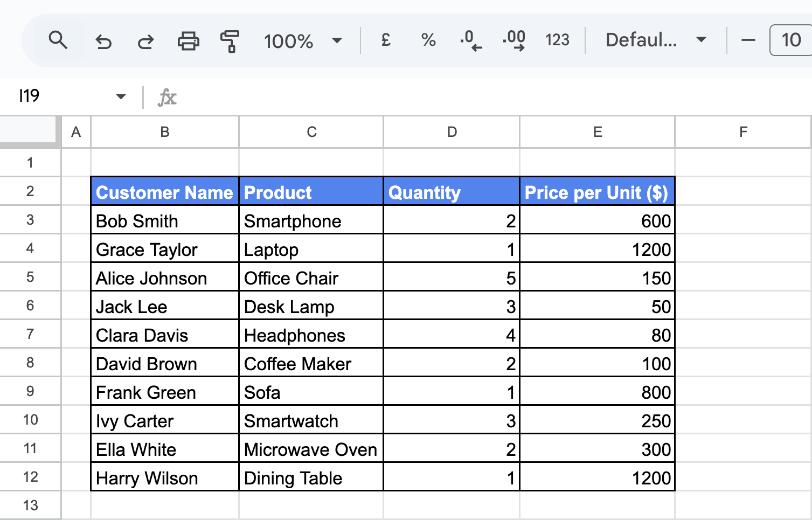Click the Dining Table cell
Viewport: 812px width, 520px height.
pyautogui.click(x=311, y=477)
